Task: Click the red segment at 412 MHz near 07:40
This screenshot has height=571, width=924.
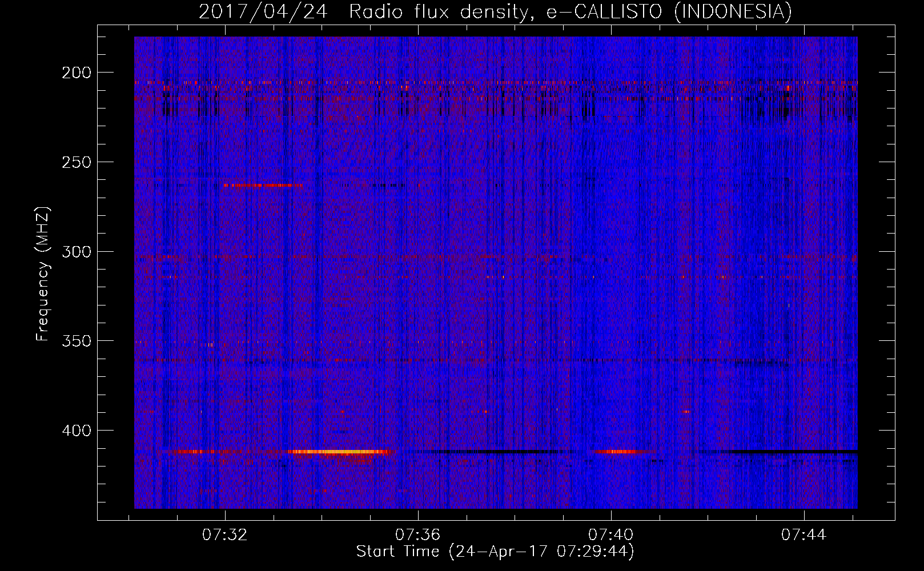Action: [622, 452]
